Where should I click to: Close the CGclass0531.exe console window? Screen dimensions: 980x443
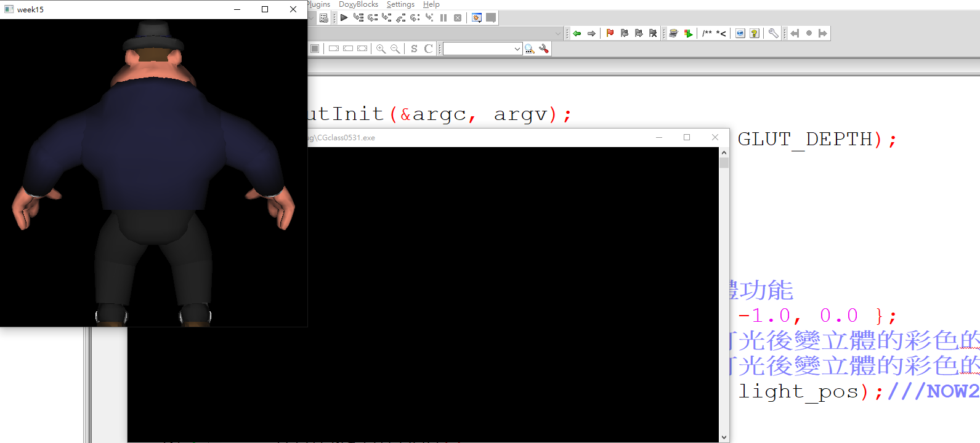(x=715, y=137)
